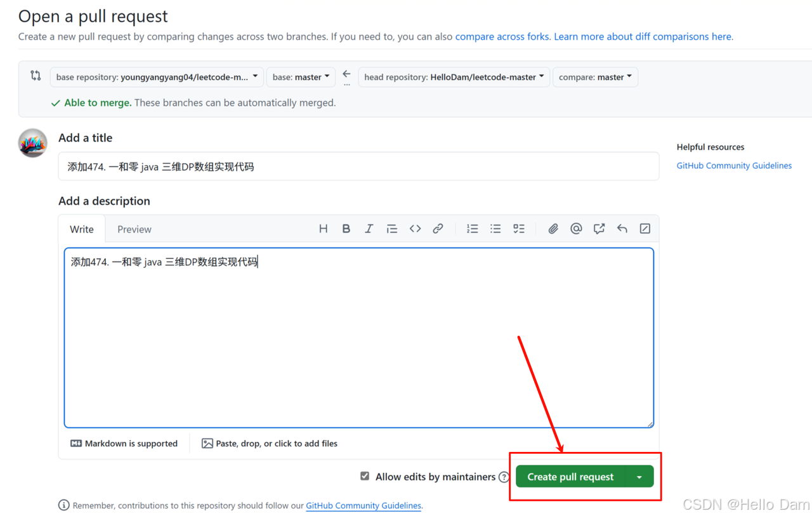Click Paste, drop, or click to add files
Image resolution: width=812 pixels, height=518 pixels.
[270, 444]
